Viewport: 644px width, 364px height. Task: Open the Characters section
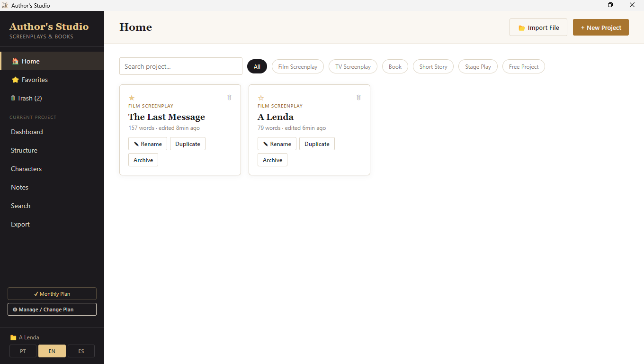coord(52,169)
